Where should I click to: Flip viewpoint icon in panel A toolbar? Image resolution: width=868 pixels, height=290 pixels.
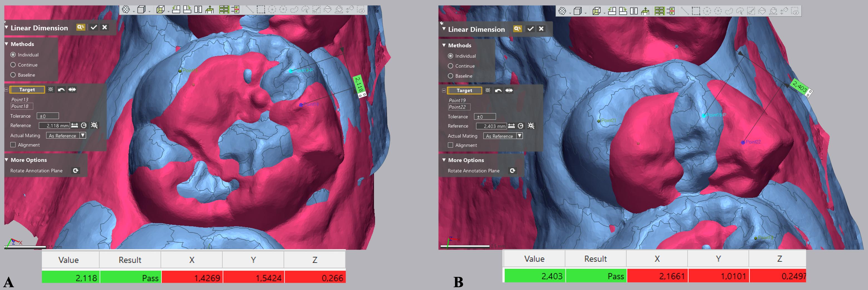pos(198,9)
